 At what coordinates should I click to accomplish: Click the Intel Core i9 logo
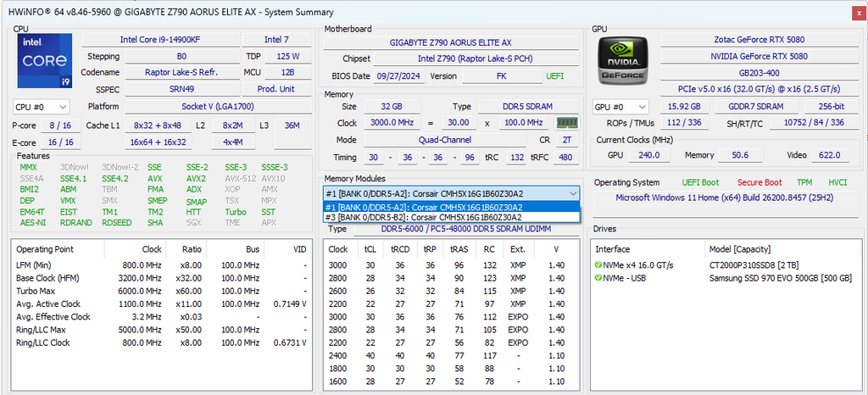[x=44, y=61]
